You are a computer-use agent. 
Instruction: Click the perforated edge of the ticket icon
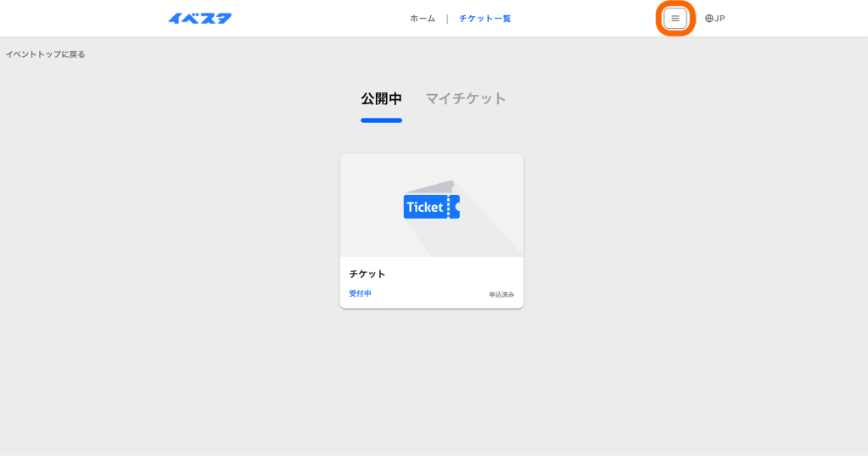pos(449,207)
